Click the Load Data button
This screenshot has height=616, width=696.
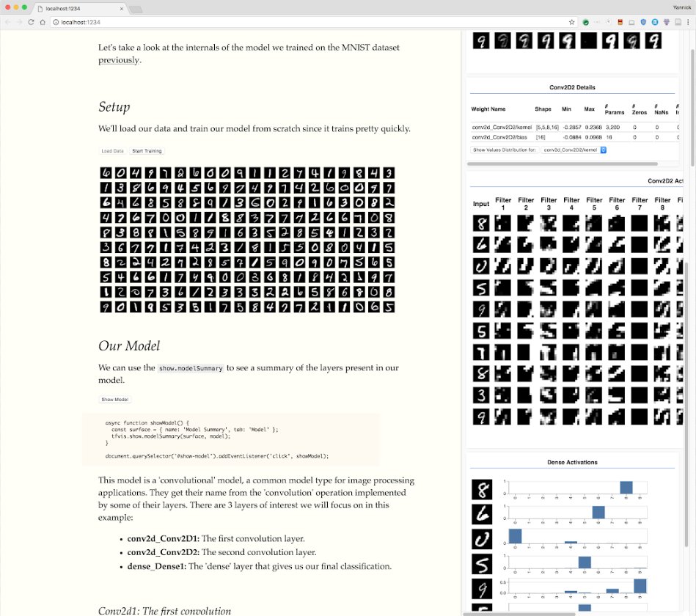(x=112, y=151)
